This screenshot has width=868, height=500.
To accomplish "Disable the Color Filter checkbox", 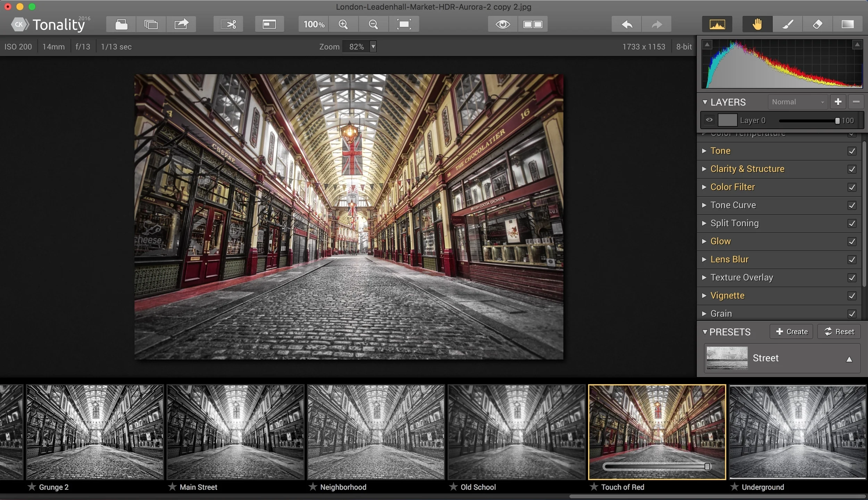I will coord(852,187).
